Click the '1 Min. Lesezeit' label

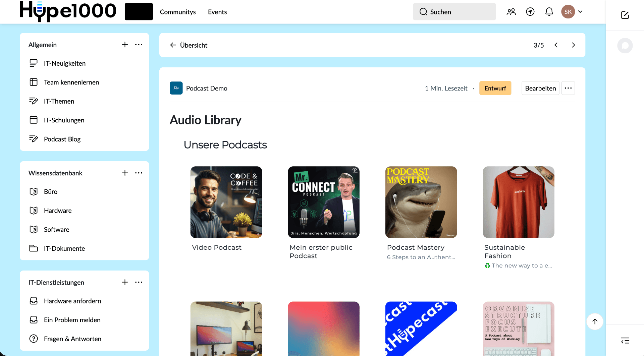(446, 88)
